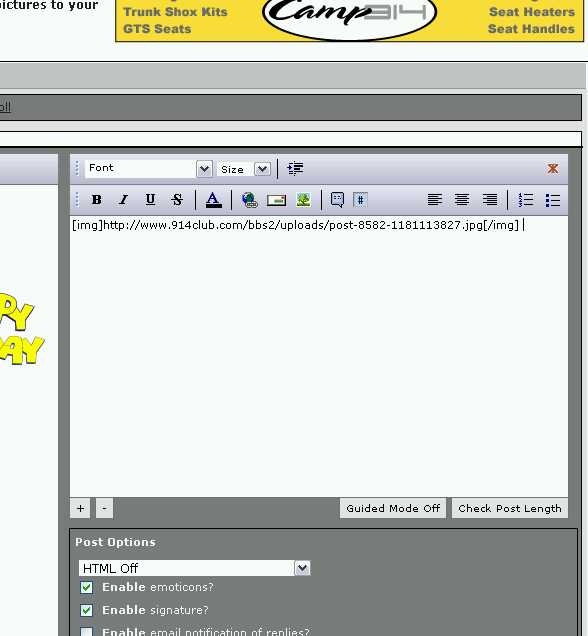
Task: Uncheck Enable signature checkbox
Action: [x=86, y=610]
